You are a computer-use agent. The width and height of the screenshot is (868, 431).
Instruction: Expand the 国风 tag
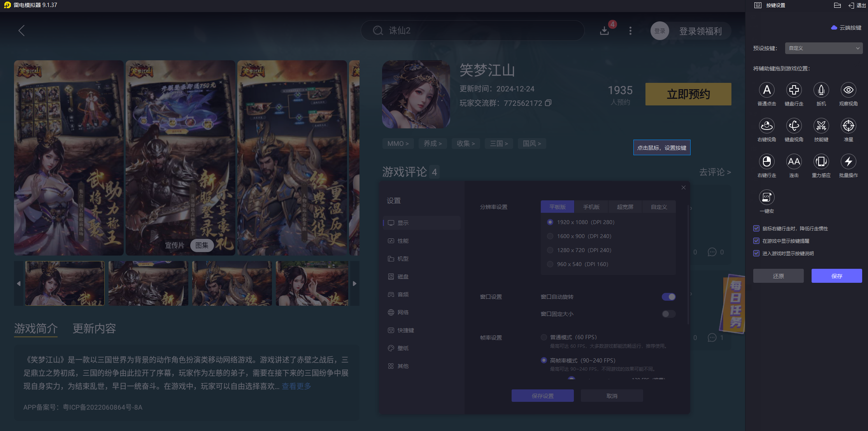click(x=532, y=144)
